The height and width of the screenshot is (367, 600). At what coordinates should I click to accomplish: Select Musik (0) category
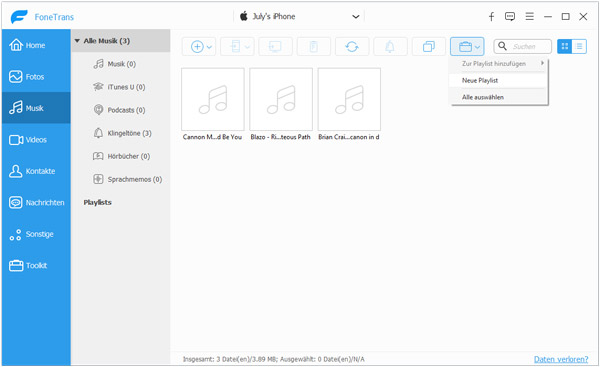(121, 64)
